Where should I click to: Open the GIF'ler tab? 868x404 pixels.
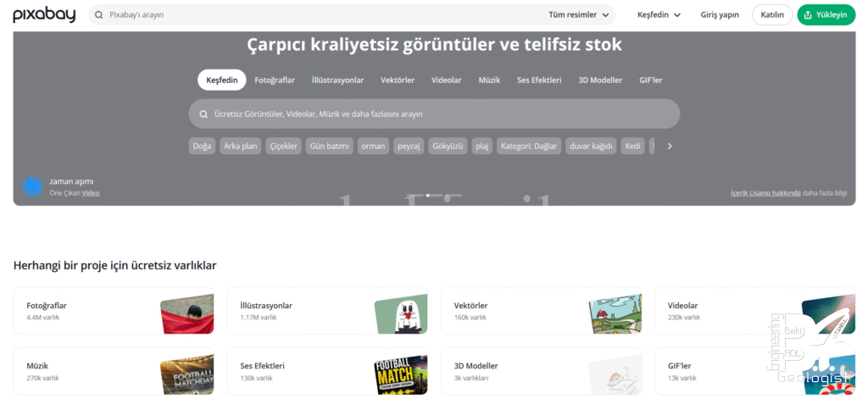point(650,80)
